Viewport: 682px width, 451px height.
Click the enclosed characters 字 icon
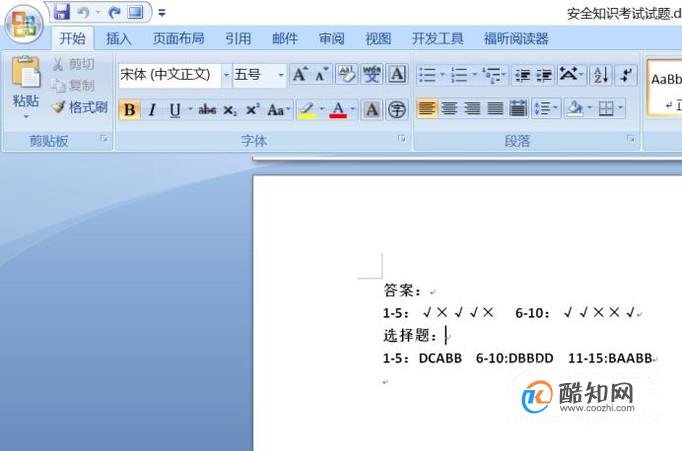(x=397, y=110)
